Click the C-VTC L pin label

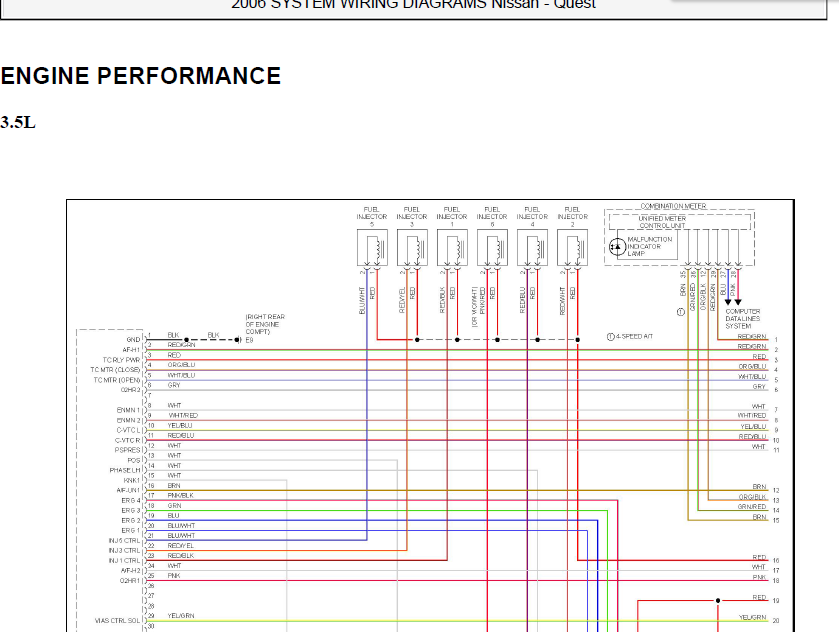point(128,430)
